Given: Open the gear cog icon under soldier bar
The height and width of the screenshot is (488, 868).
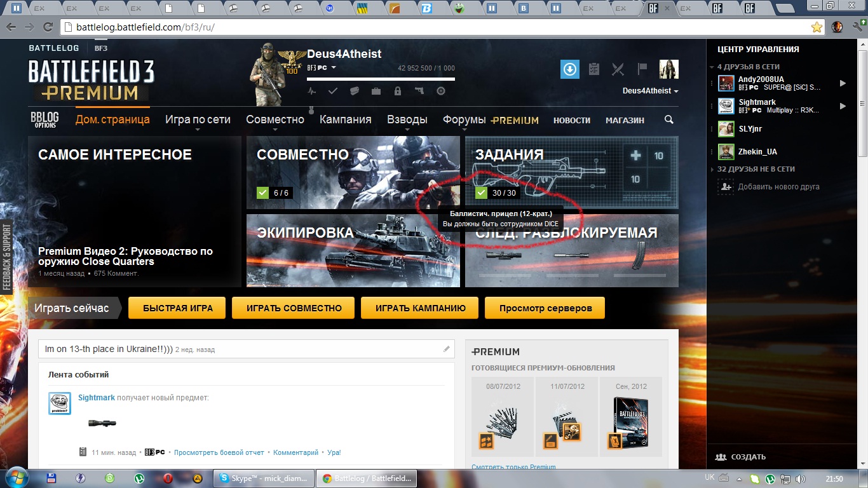Looking at the screenshot, I should coord(440,91).
